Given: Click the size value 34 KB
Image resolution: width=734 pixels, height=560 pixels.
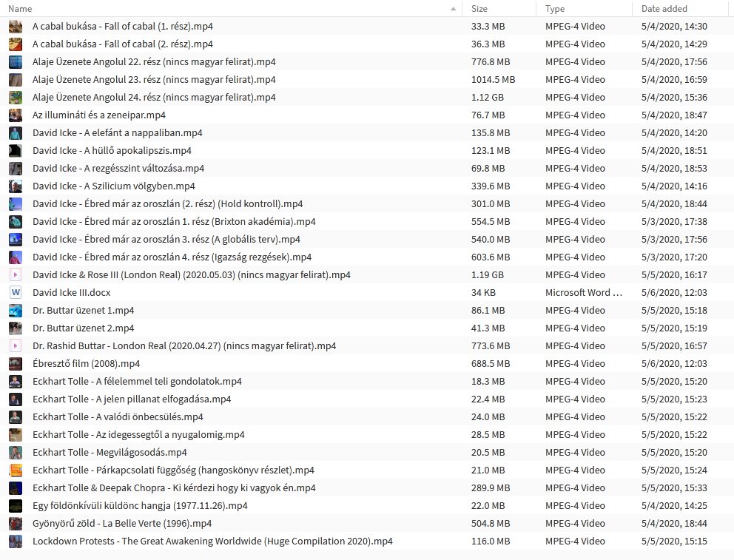Looking at the screenshot, I should point(483,292).
